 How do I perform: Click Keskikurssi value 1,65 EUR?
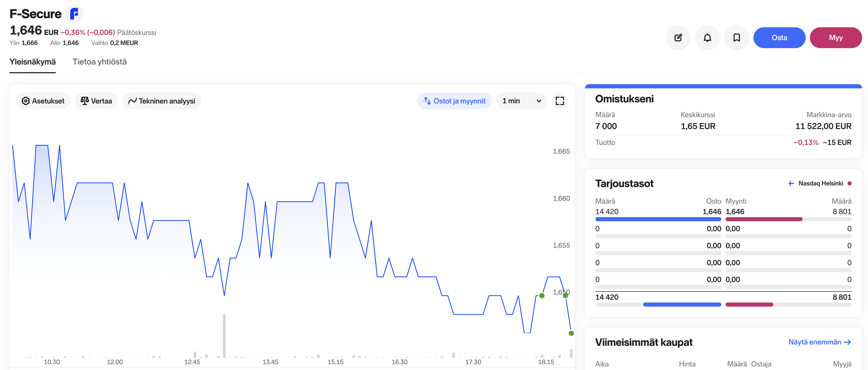click(698, 126)
